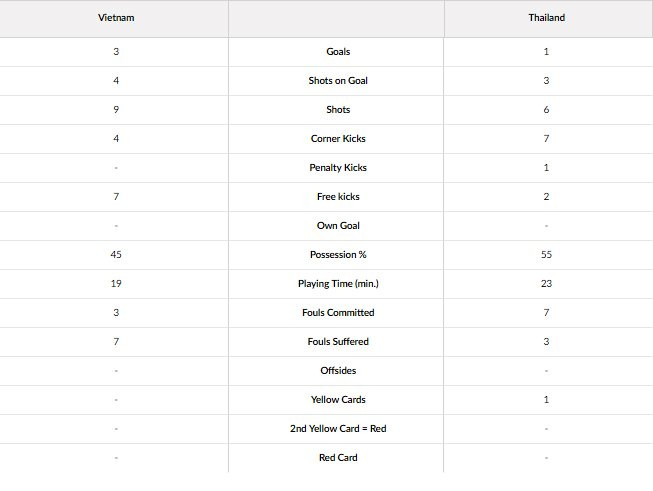Select the Goals row label
Viewport: 653px width, 491px height.
pos(338,52)
